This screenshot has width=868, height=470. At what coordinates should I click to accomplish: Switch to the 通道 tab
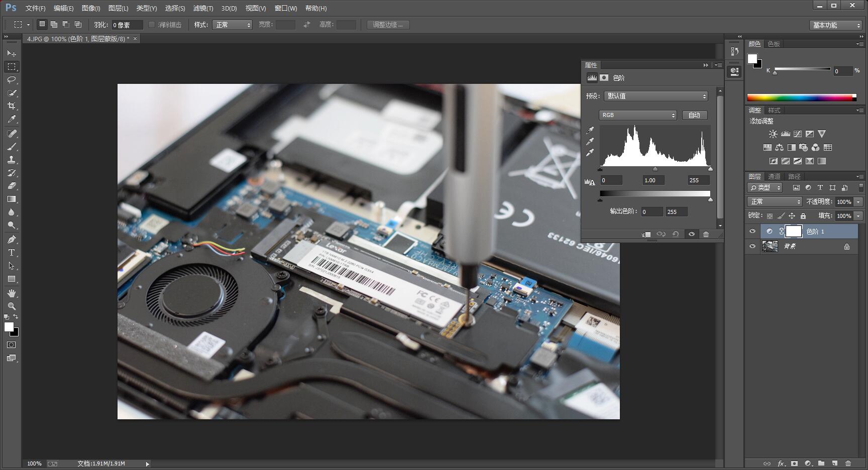(x=774, y=176)
